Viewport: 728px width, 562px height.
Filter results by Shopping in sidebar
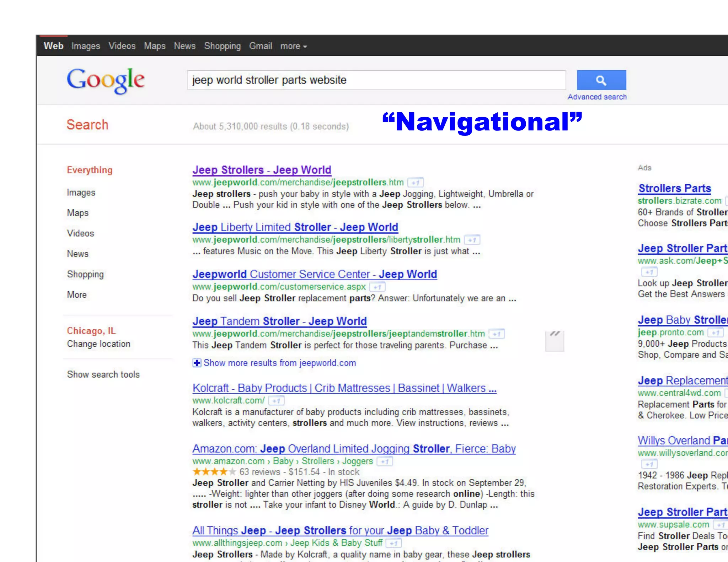pyautogui.click(x=85, y=275)
